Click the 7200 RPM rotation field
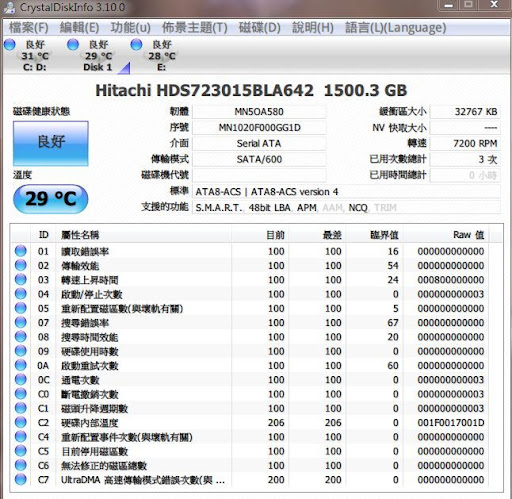The image size is (512, 499). pos(465,144)
